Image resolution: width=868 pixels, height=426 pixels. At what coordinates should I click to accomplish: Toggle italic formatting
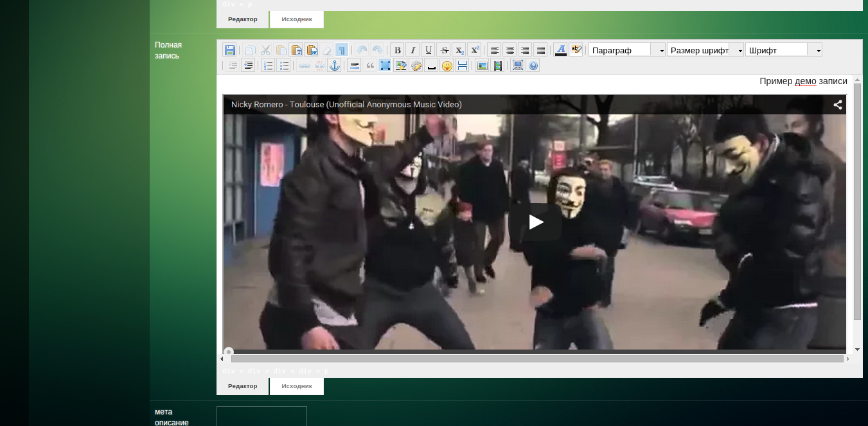pos(413,50)
